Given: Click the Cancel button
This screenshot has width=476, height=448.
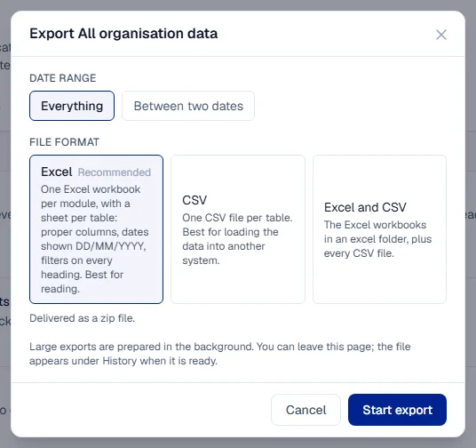Looking at the screenshot, I should pyautogui.click(x=305, y=410).
